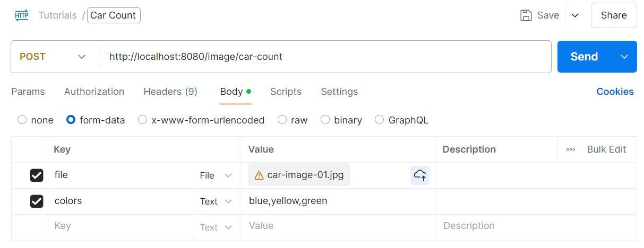Open the Send button dropdown arrow
Screen dimensions: 644x248
coord(624,57)
